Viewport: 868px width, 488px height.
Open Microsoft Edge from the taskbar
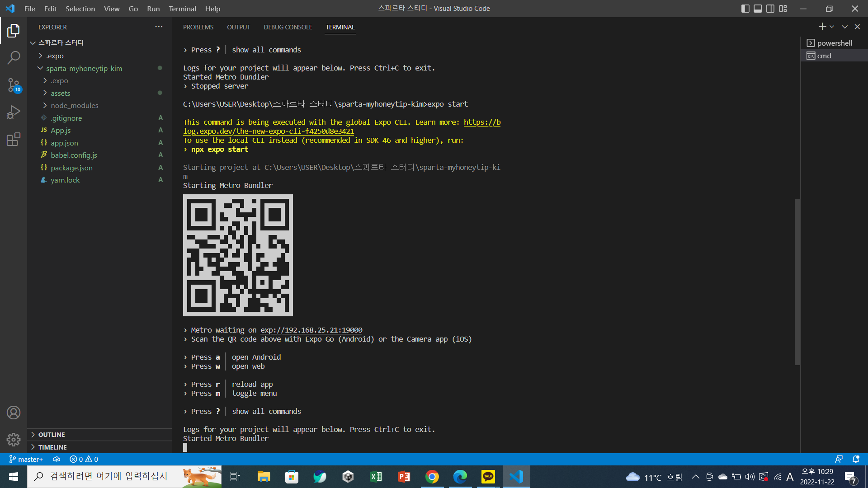[460, 477]
